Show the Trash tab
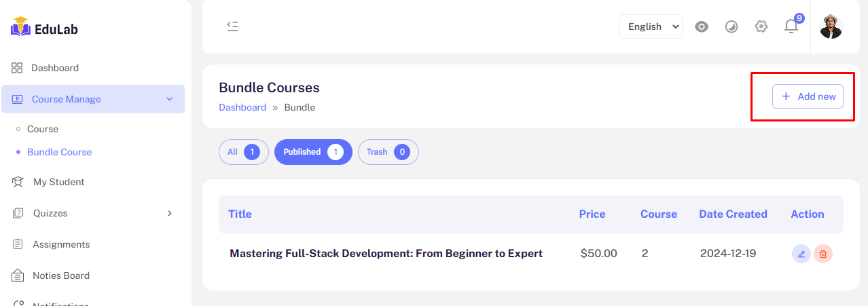This screenshot has width=868, height=306. 388,152
